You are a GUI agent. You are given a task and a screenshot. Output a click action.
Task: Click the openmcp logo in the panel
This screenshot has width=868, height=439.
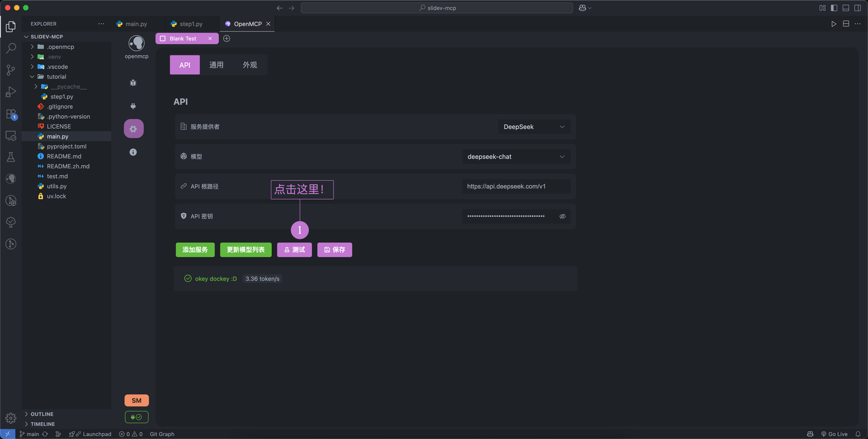point(136,43)
